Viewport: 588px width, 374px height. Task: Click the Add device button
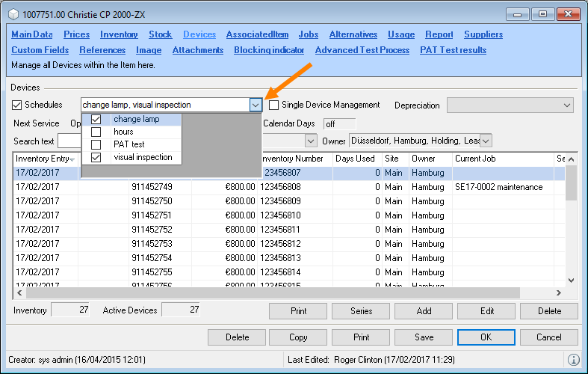click(423, 310)
